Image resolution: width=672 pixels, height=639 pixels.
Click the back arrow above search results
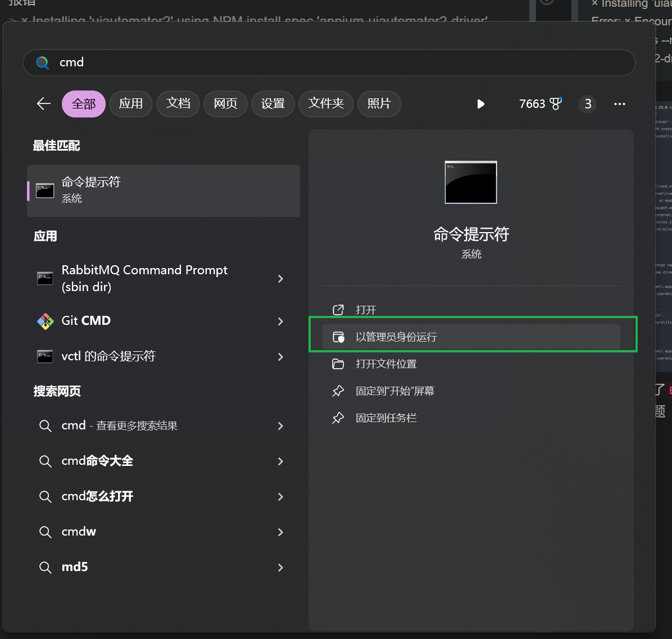pos(43,103)
